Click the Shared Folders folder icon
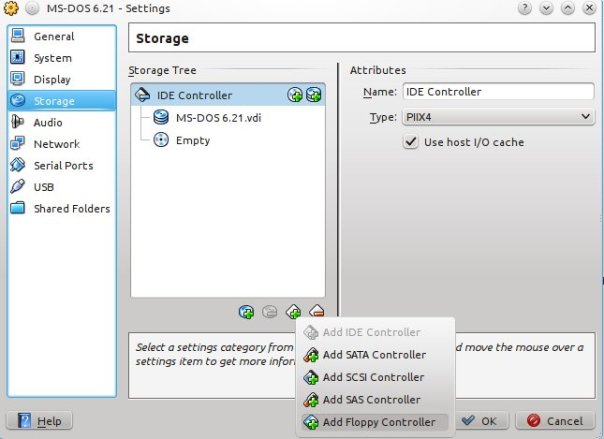 17,208
